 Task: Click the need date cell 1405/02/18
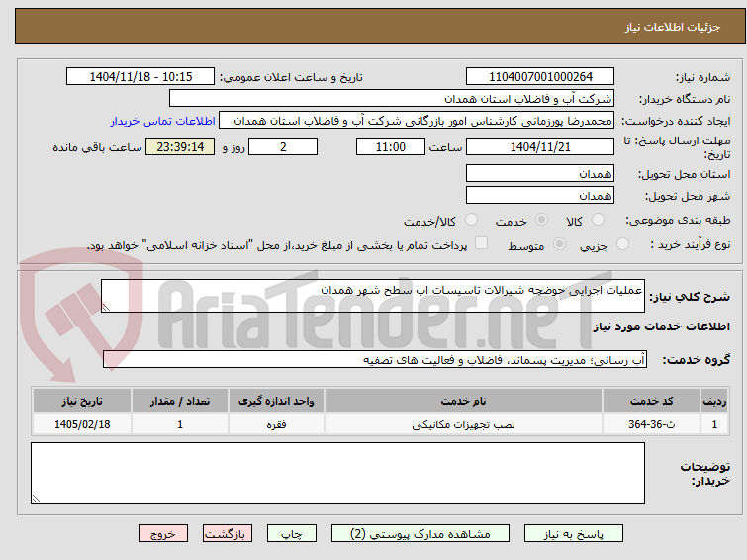(x=82, y=424)
